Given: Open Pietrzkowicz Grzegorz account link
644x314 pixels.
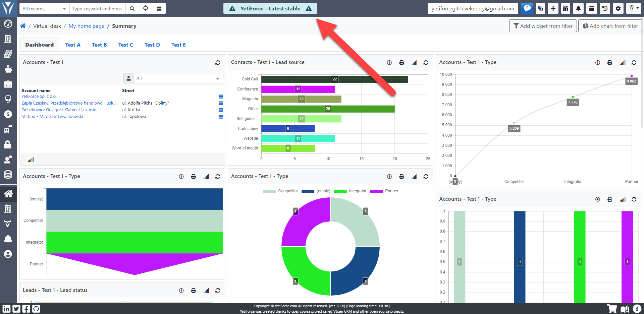Looking at the screenshot, I should point(59,110).
